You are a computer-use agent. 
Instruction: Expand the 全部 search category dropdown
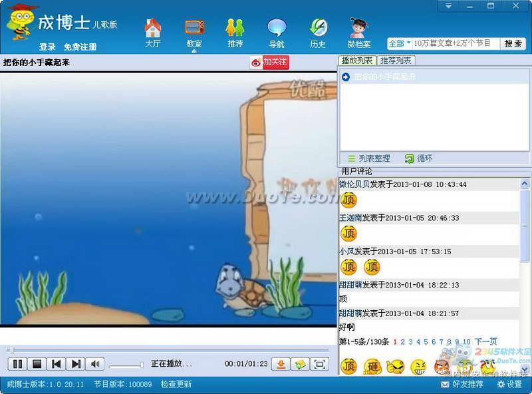click(400, 44)
